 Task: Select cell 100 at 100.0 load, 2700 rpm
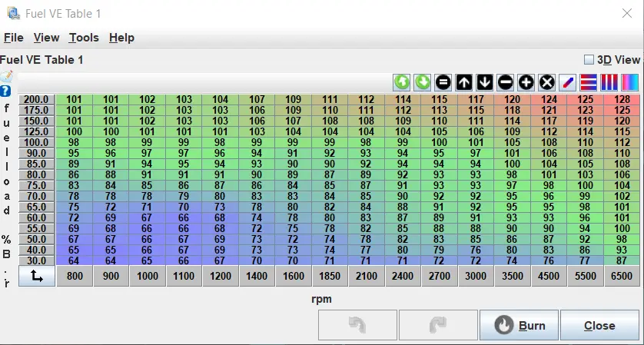[x=439, y=142]
